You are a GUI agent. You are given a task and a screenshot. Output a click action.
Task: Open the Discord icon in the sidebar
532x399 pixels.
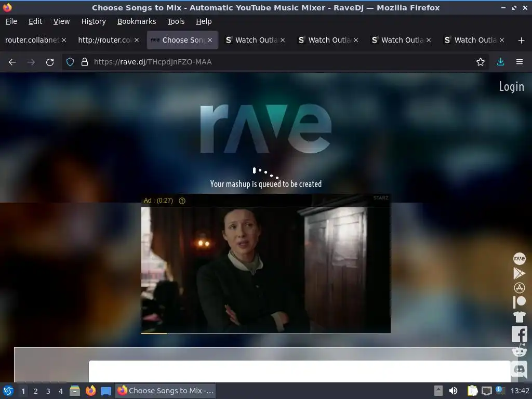point(519,369)
